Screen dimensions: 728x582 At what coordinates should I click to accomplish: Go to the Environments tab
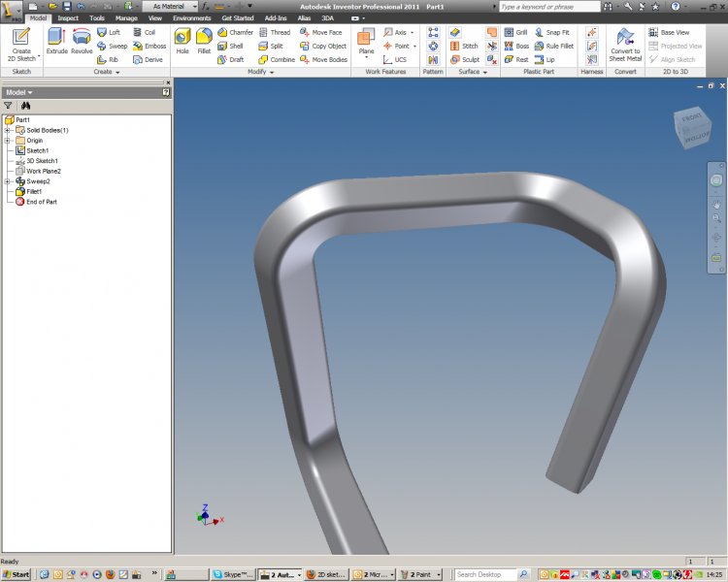192,18
